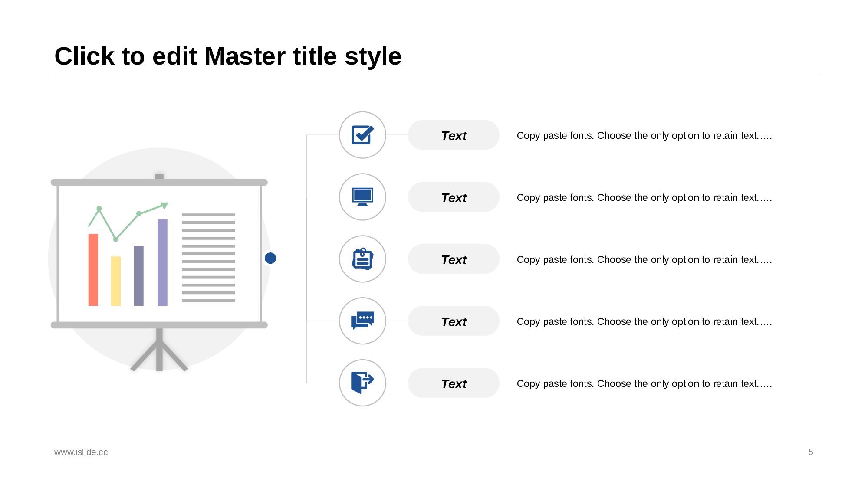Click the green trend arrow on chart
Viewport: 868px width, 488px height.
164,205
